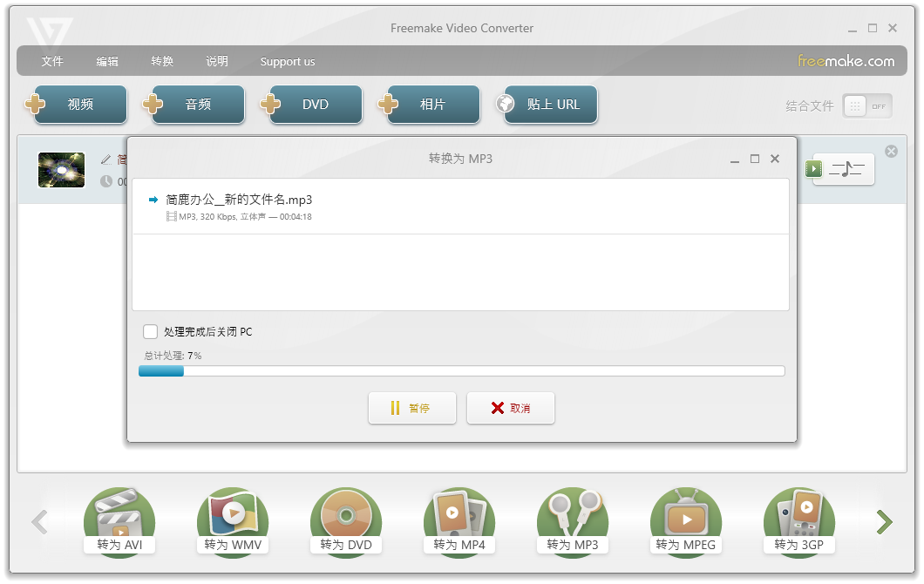This screenshot has width=924, height=584.
Task: Pick the 转为 MP4 output icon
Action: pos(459,521)
